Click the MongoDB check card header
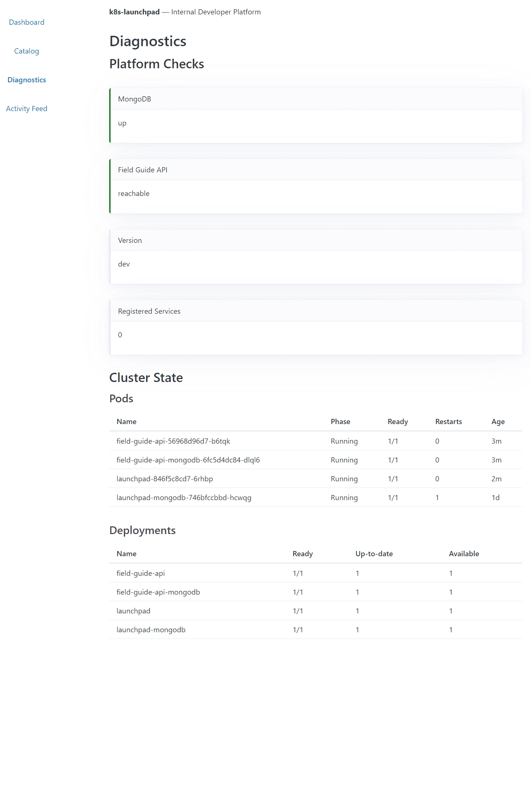This screenshot has height=812, width=531. [316, 99]
